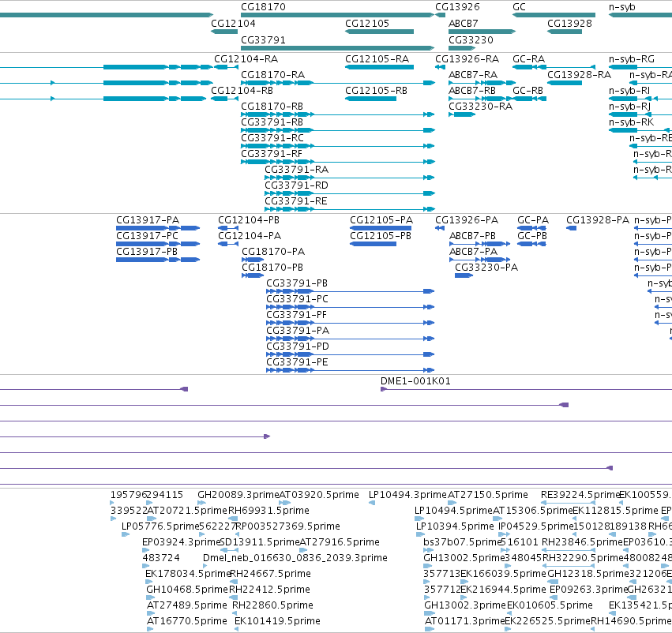Screen dimensions: 672x633
Task: Open transcript label ABCB7-RB
Action: pos(472,91)
